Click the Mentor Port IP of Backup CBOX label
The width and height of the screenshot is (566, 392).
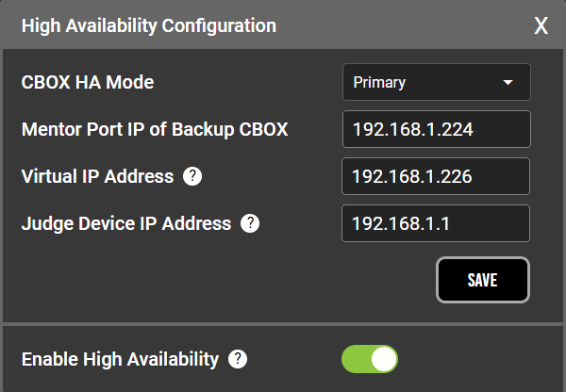coord(155,129)
